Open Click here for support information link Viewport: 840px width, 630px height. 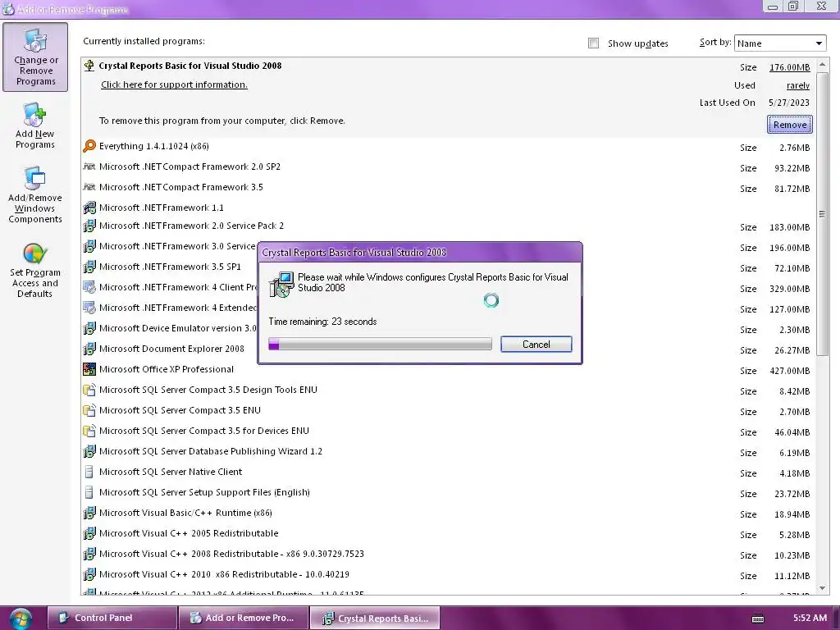(x=174, y=84)
